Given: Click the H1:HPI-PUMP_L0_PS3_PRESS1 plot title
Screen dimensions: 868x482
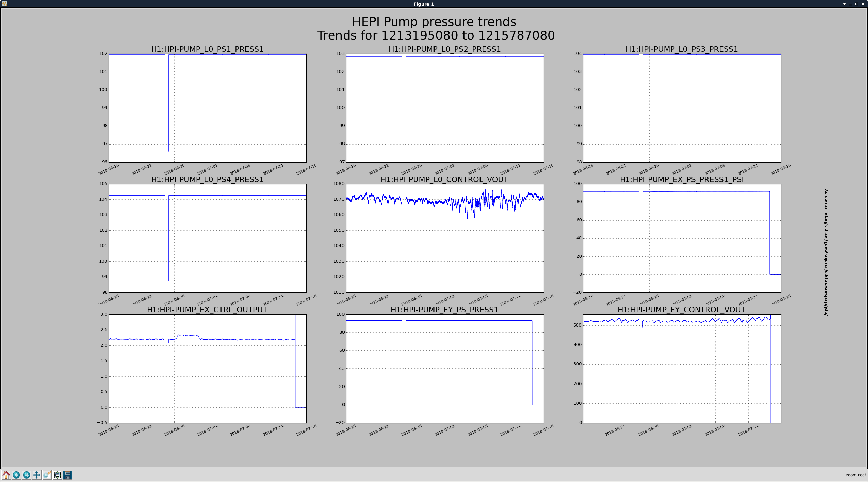Looking at the screenshot, I should [x=682, y=49].
